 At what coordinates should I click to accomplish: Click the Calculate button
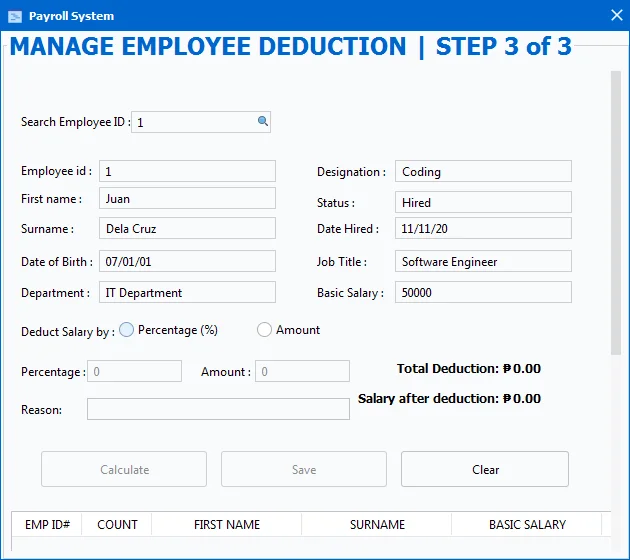tap(124, 469)
